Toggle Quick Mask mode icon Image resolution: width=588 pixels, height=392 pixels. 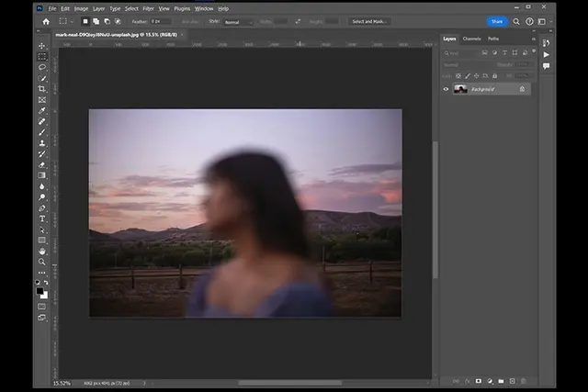pyautogui.click(x=42, y=307)
